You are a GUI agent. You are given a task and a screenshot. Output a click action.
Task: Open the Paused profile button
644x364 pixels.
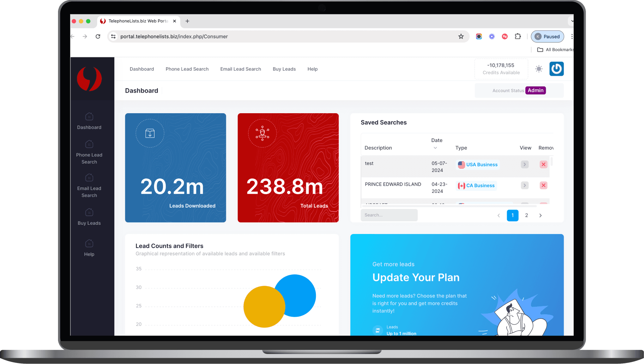click(548, 36)
